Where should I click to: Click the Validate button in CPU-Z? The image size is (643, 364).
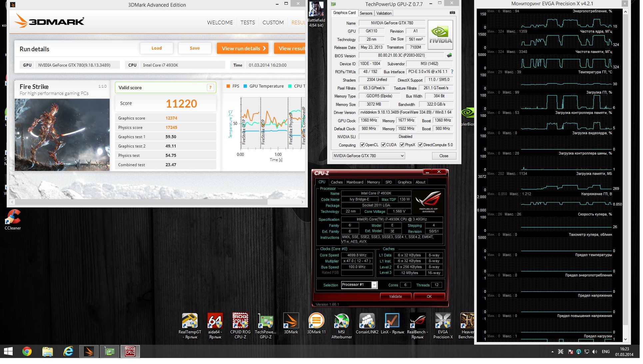(395, 296)
